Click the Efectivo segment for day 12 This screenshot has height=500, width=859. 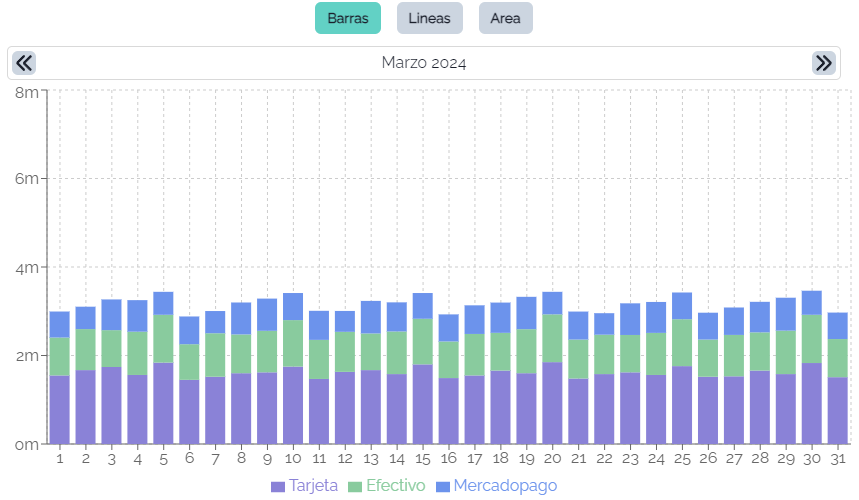tap(345, 352)
